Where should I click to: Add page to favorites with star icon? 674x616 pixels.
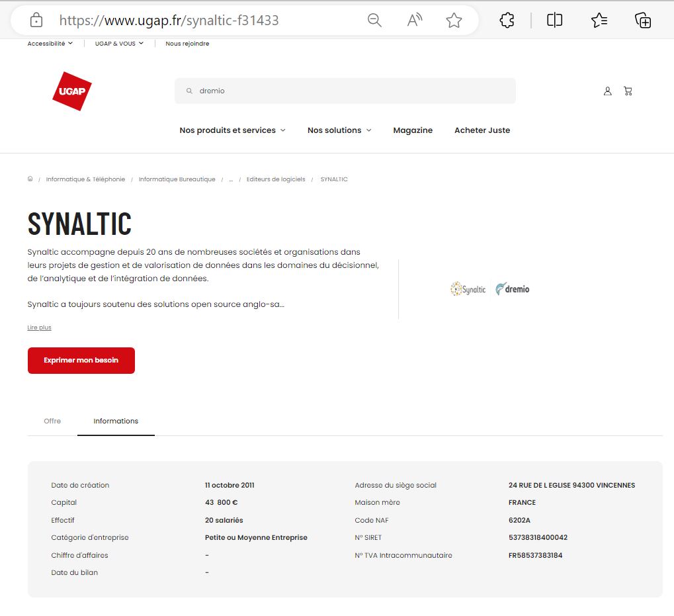[x=454, y=21]
